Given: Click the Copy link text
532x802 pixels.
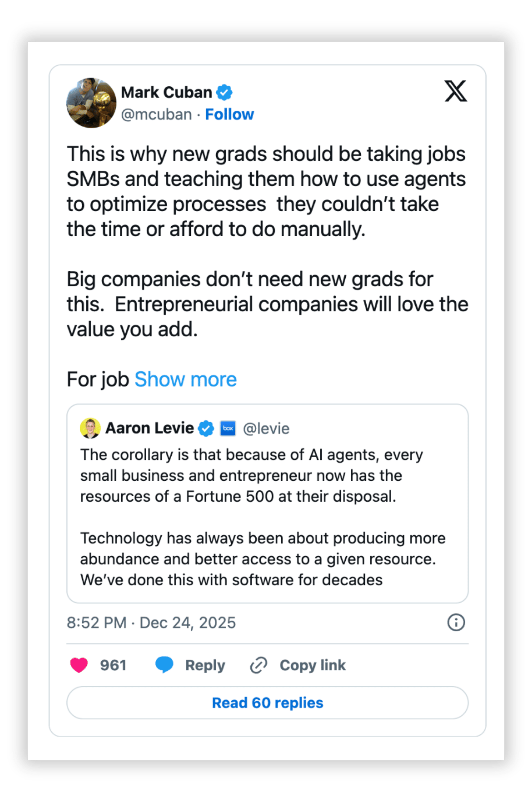Looking at the screenshot, I should pyautogui.click(x=313, y=665).
